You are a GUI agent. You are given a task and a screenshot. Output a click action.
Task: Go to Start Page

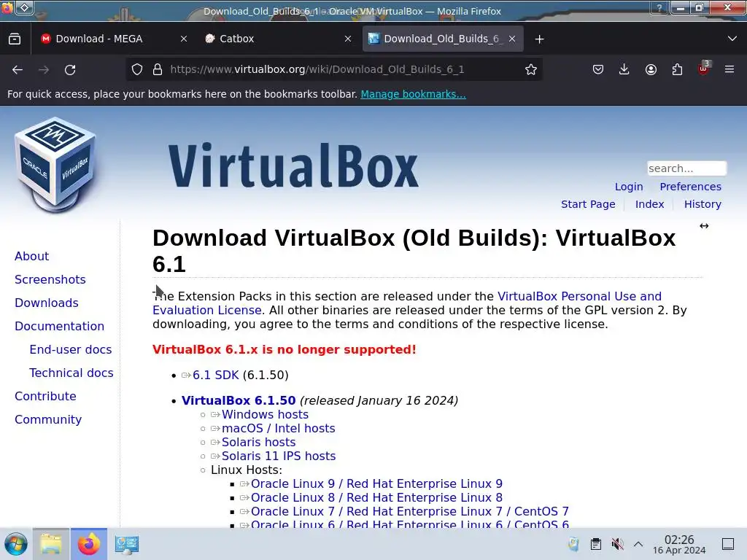pyautogui.click(x=588, y=204)
